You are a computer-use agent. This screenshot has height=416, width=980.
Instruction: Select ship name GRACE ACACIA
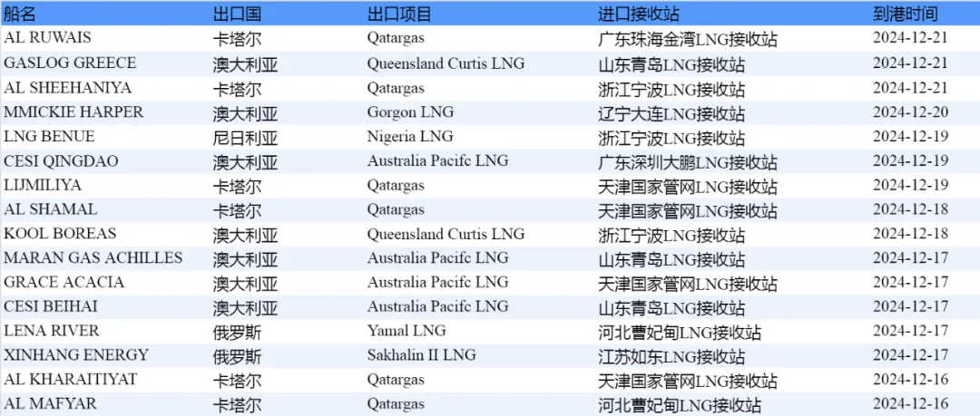(64, 282)
